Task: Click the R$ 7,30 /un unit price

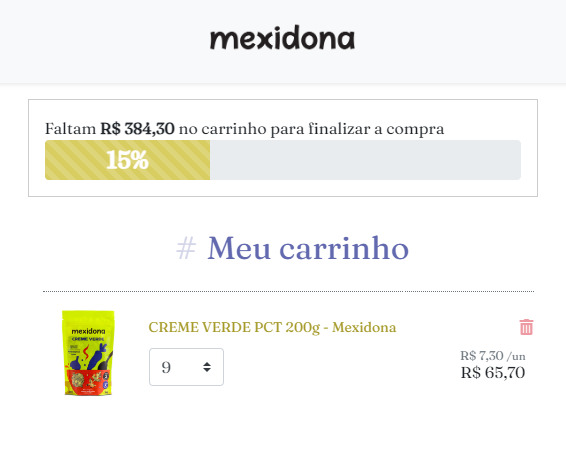Action: point(493,356)
